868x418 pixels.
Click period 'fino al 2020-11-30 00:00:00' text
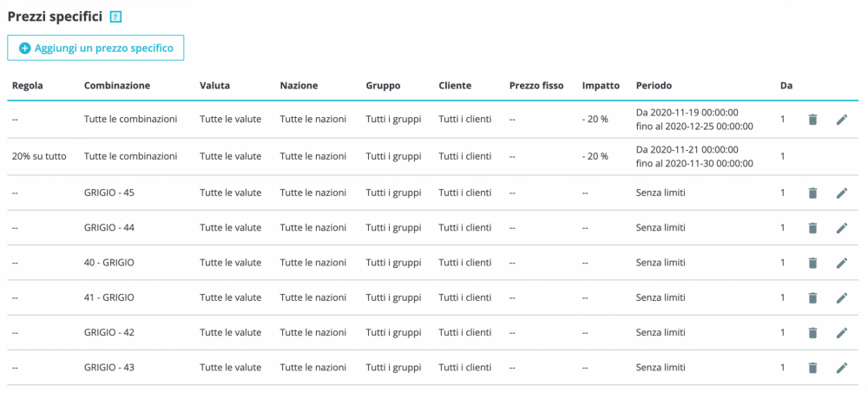[694, 163]
